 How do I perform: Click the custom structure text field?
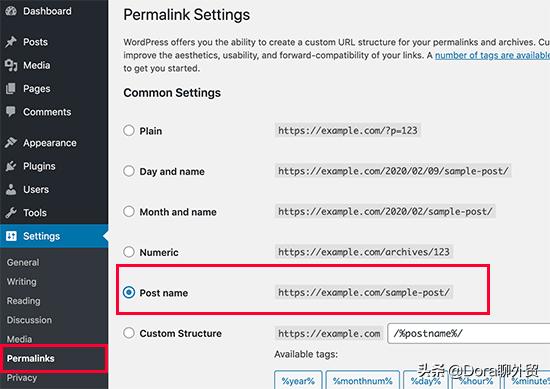tap(469, 333)
